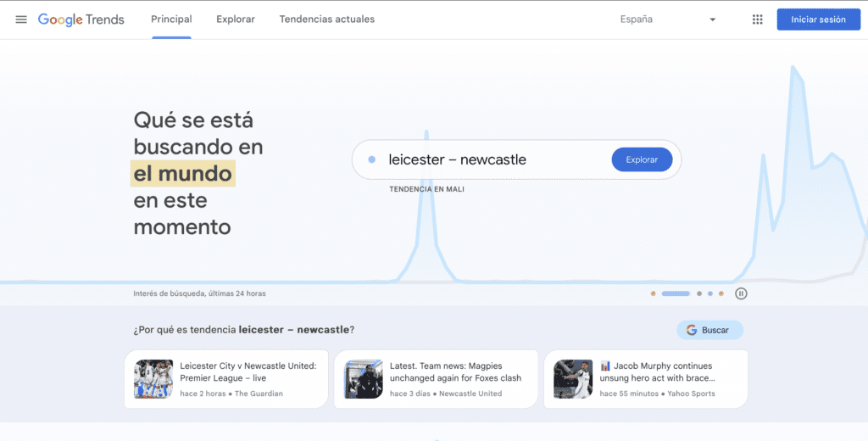Click 'Interés de búsqueda, últimas 24 horas'
Viewport: 868px width, 441px height.
[199, 293]
